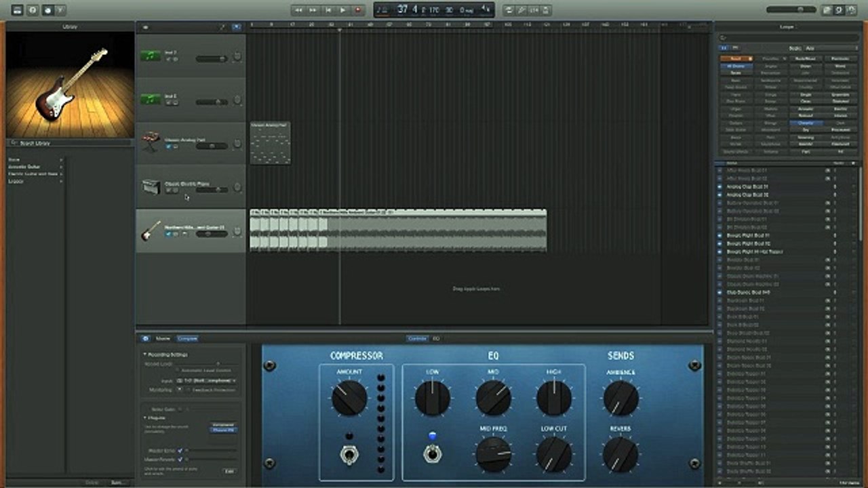
Task: Open the Library panel button
Action: tap(18, 10)
